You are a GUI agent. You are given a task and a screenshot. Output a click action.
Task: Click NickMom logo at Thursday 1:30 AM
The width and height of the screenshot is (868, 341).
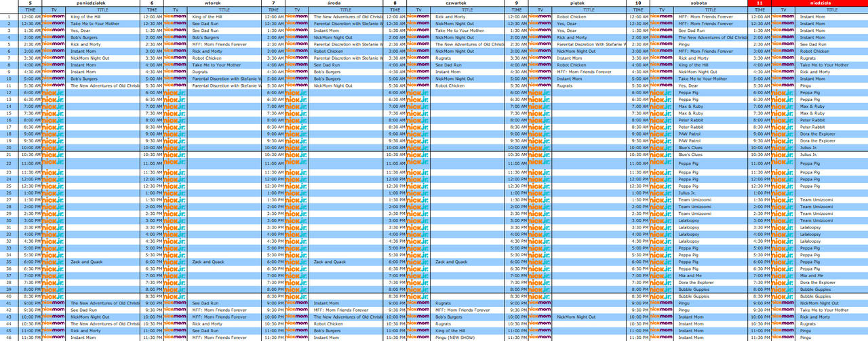pos(419,31)
